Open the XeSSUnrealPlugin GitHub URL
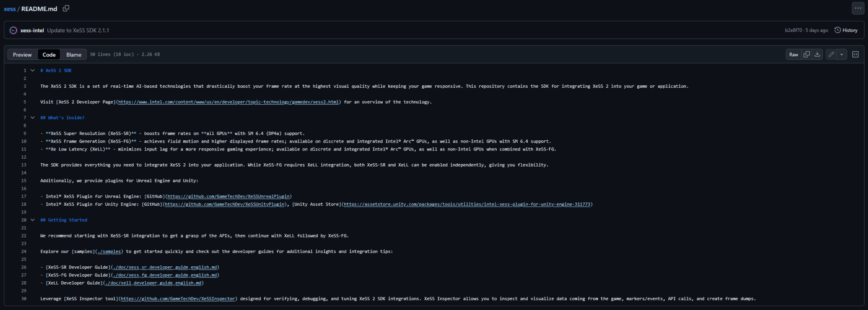Image resolution: width=868 pixels, height=310 pixels. tap(228, 196)
